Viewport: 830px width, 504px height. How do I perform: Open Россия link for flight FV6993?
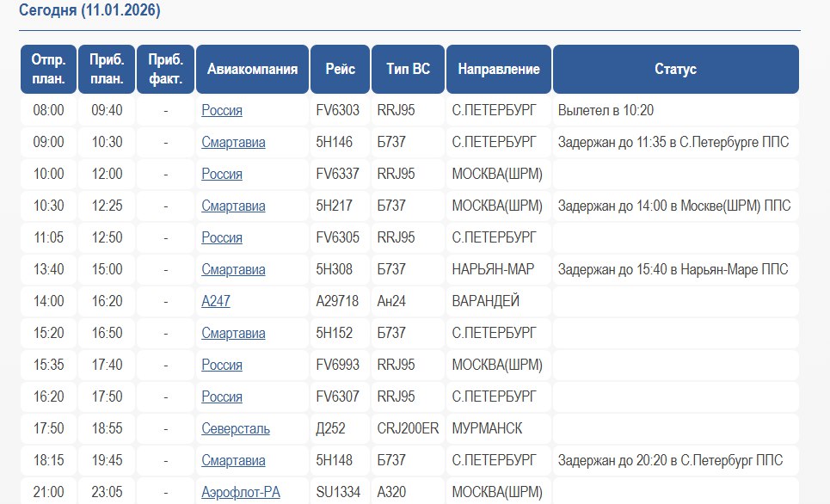pos(222,365)
